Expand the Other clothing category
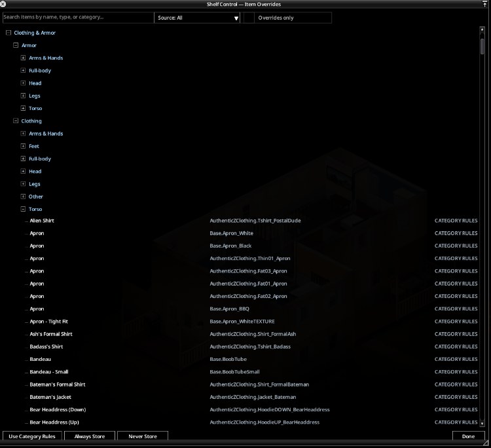The image size is (491, 448). 23,196
